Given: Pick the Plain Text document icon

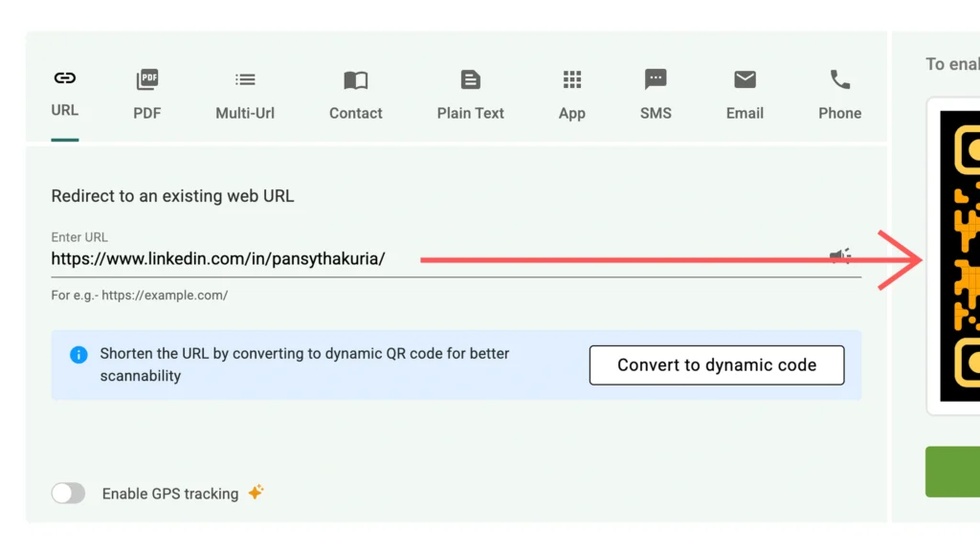Looking at the screenshot, I should (x=470, y=80).
